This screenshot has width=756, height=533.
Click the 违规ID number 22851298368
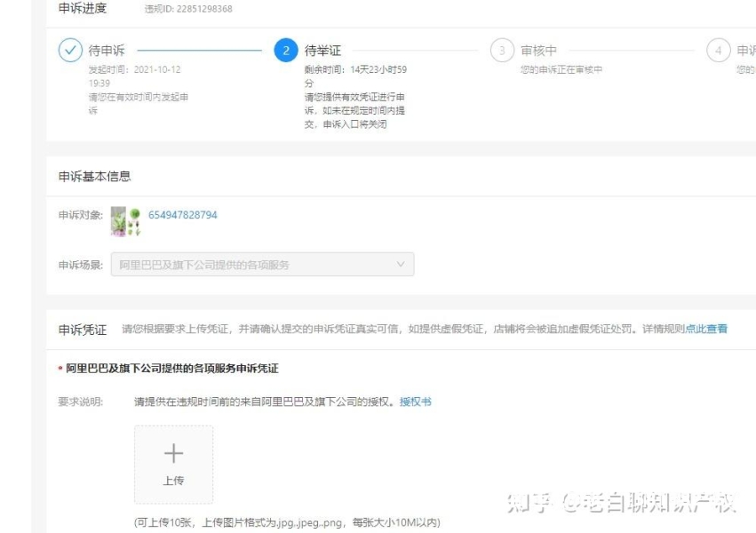[200, 9]
